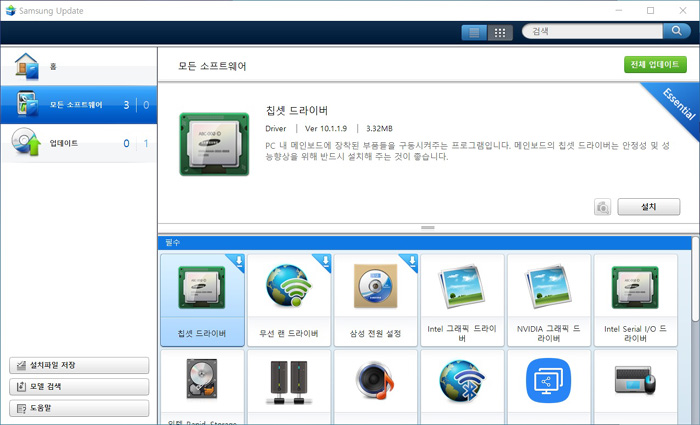Click the 전체 업데이트 button
The height and width of the screenshot is (425, 700).
tap(655, 64)
